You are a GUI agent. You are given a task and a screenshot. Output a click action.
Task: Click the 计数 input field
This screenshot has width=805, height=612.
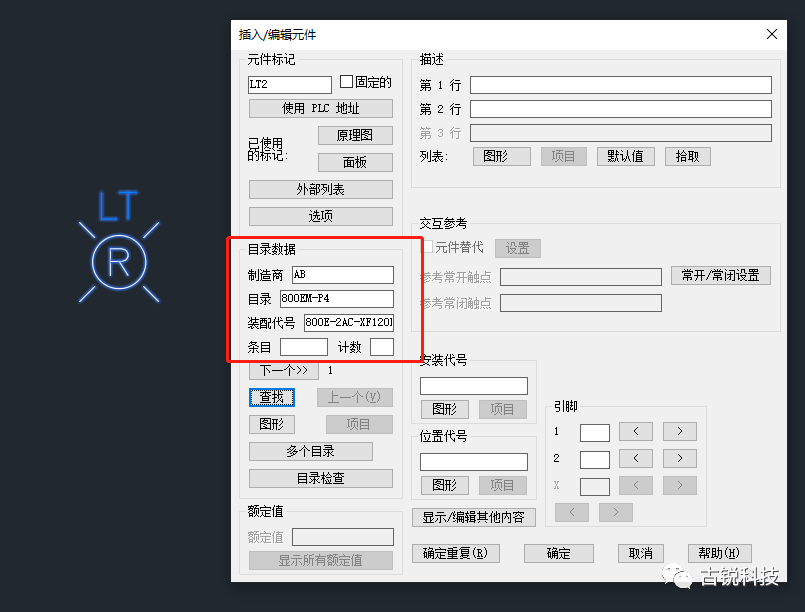click(x=382, y=347)
